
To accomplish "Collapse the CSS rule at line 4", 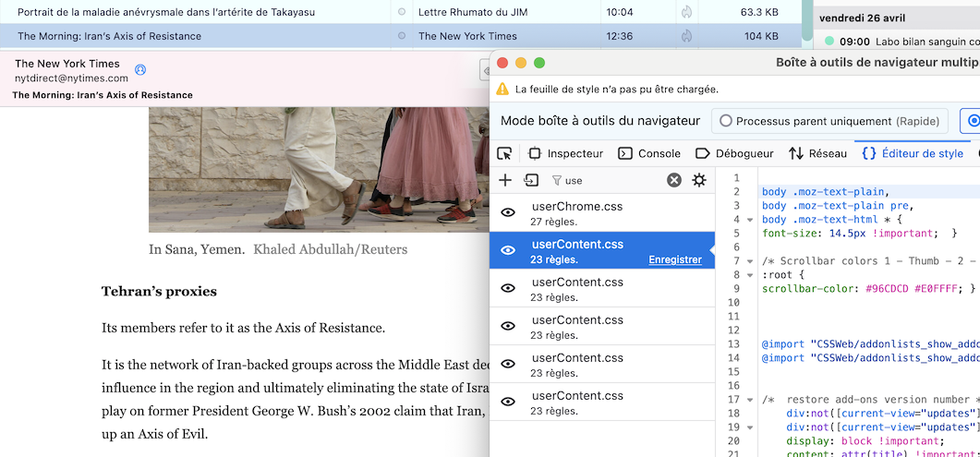I will [x=750, y=220].
